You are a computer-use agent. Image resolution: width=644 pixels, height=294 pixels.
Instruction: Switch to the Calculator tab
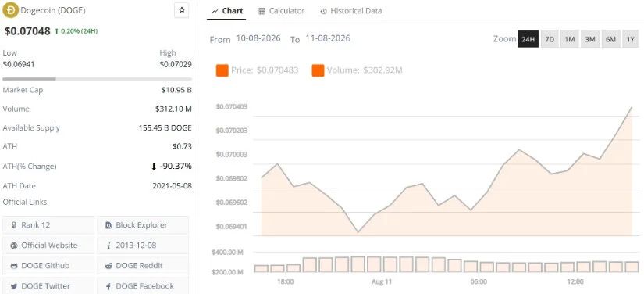281,11
